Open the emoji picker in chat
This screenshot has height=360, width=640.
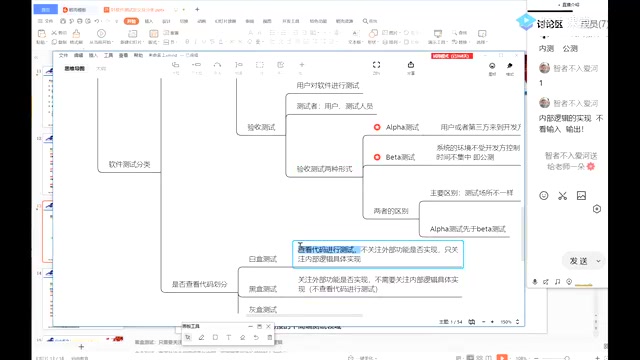click(544, 196)
